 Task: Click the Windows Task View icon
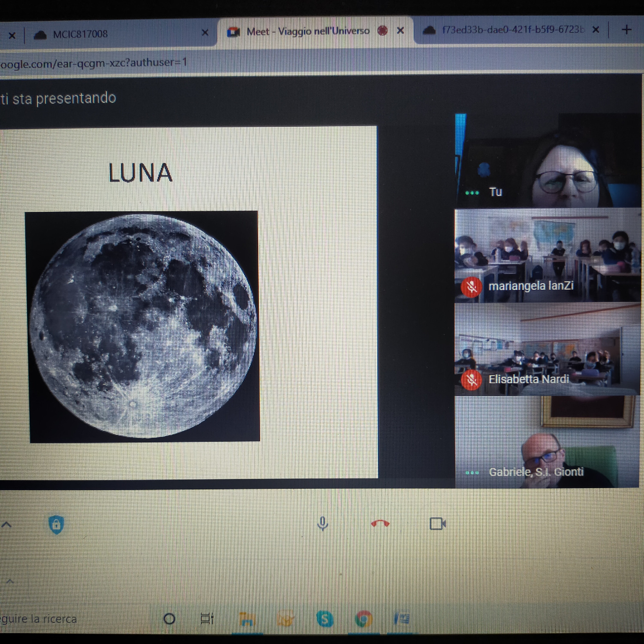click(207, 619)
